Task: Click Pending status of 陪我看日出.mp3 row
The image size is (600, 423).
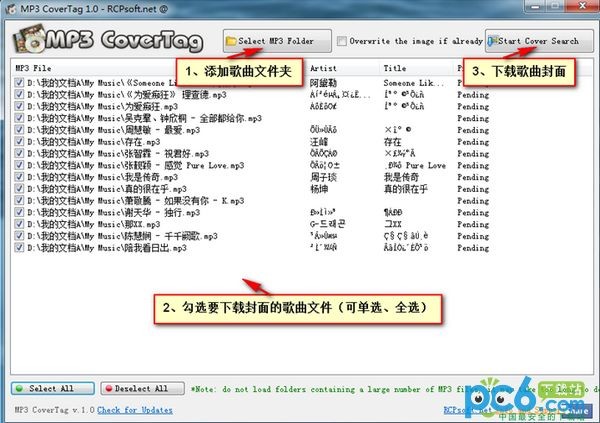Action: (x=473, y=248)
